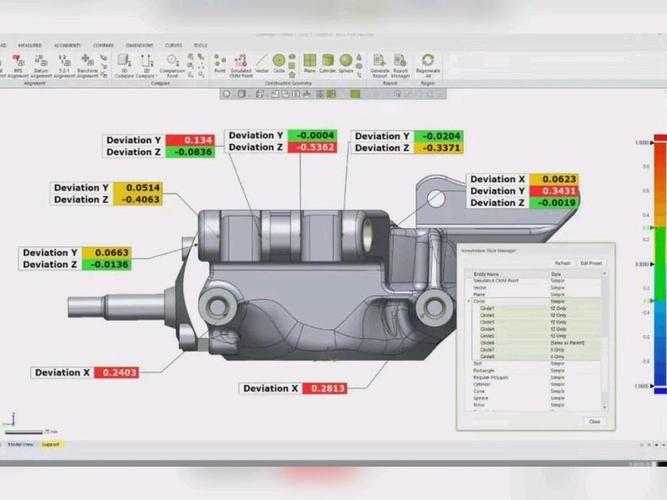Create a constructed Plane
Viewport: 667px width, 500px height.
(x=310, y=64)
